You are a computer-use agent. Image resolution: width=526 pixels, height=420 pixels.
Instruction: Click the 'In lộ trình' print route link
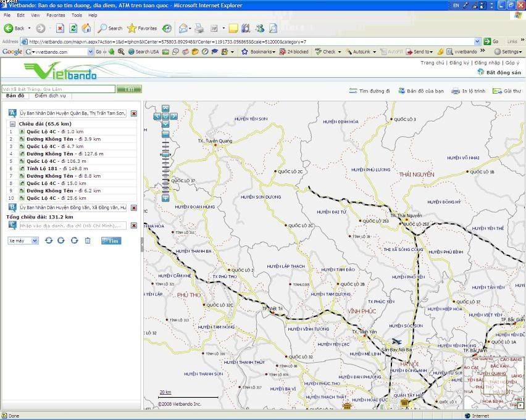click(x=469, y=91)
